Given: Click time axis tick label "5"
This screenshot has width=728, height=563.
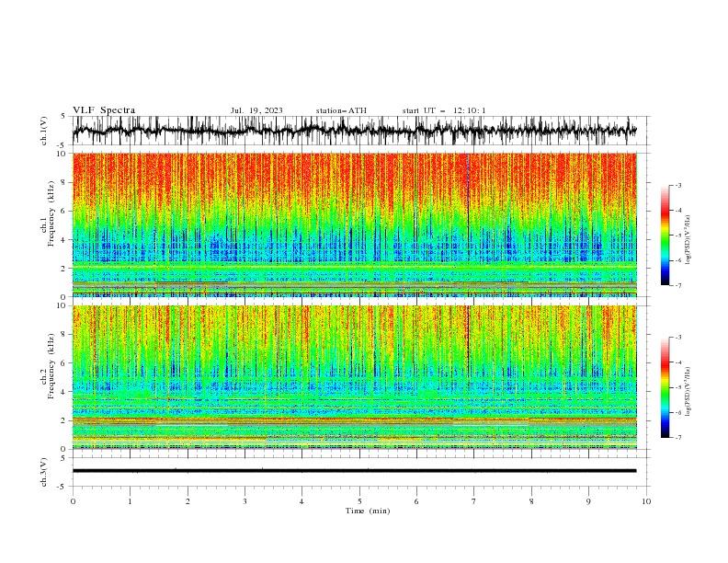Looking at the screenshot, I should (359, 501).
